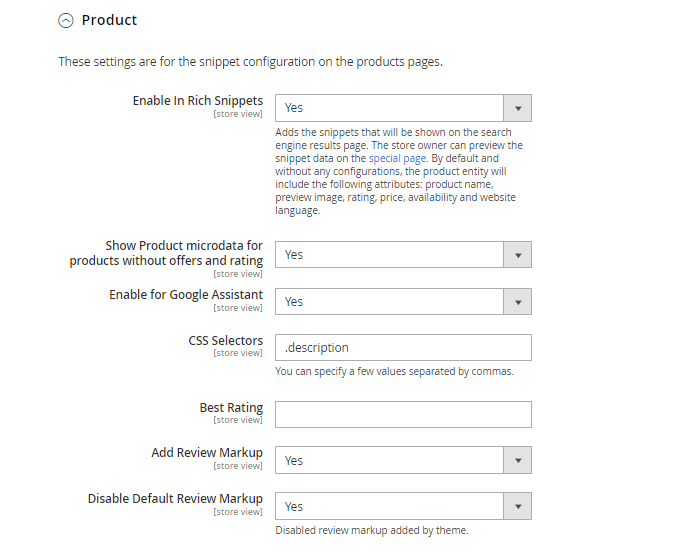
Task: Click arrow button of Disable Default Review Markup
Action: tap(517, 506)
